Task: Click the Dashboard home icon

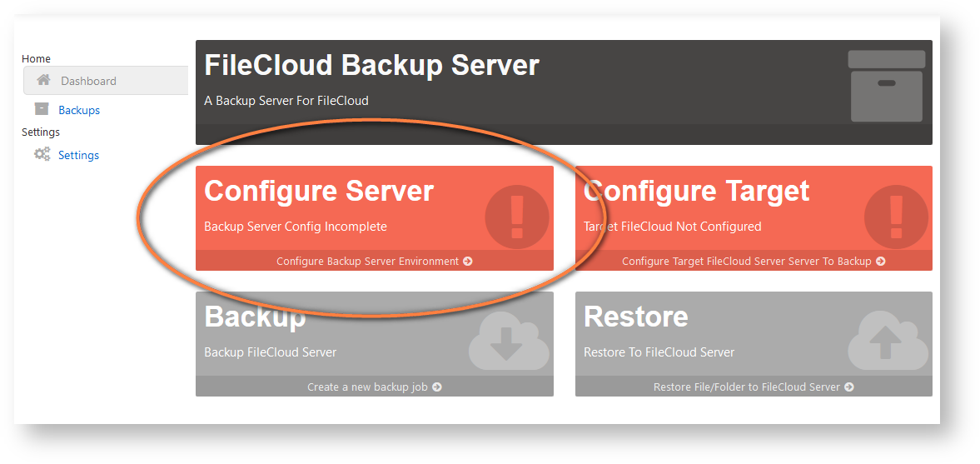Action: pos(44,81)
